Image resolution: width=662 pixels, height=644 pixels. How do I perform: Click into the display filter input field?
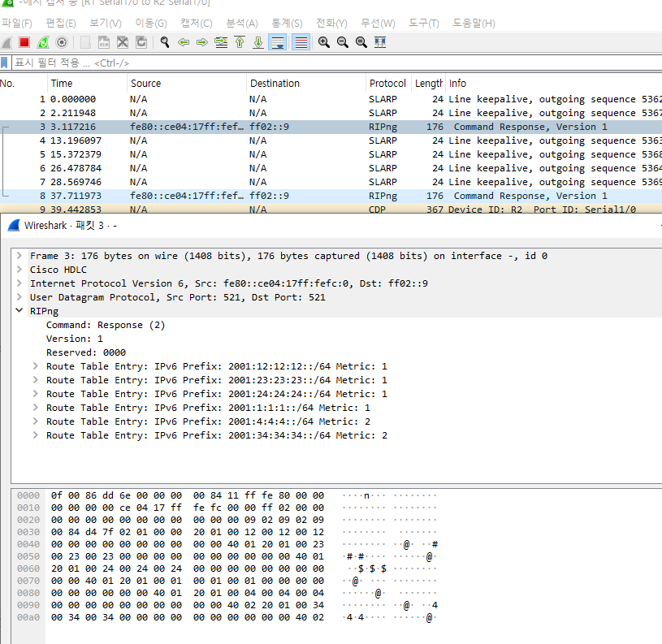point(336,63)
